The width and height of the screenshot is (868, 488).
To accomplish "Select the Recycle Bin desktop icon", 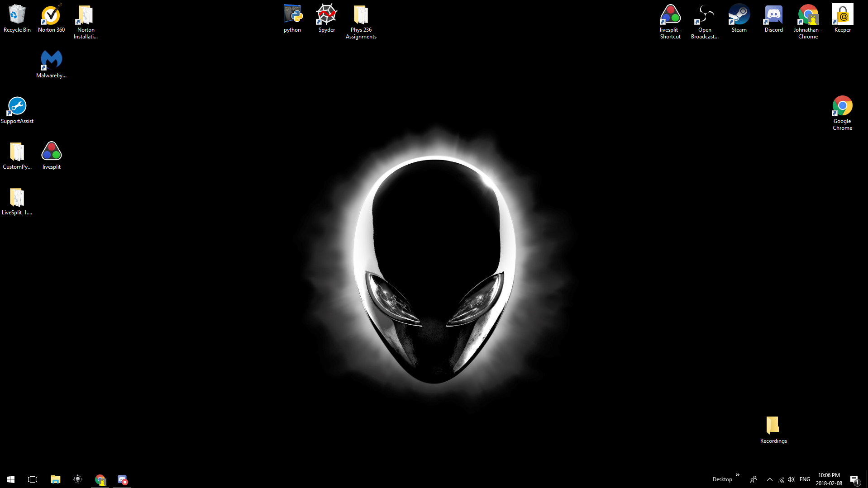I will [17, 19].
